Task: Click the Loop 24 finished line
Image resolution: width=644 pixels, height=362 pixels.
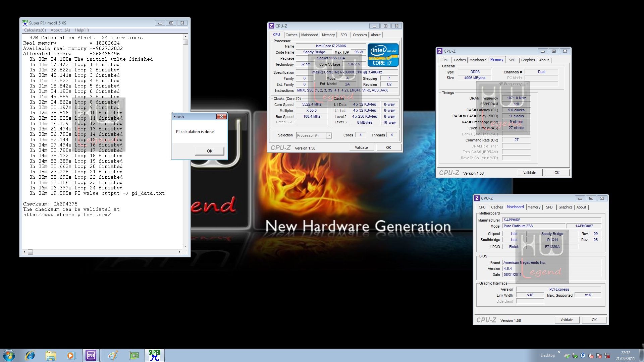Action: coord(76,188)
